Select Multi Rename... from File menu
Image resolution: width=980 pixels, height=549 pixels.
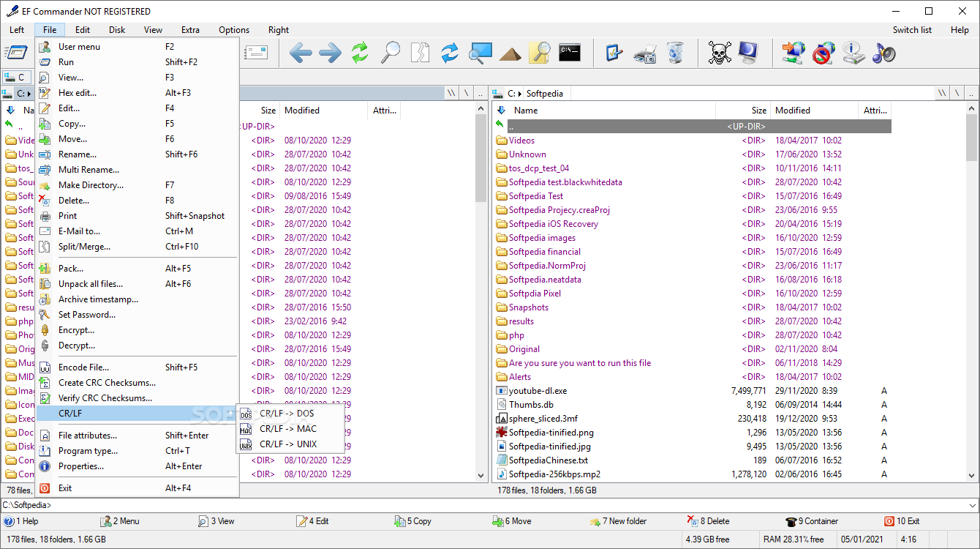tap(137, 170)
